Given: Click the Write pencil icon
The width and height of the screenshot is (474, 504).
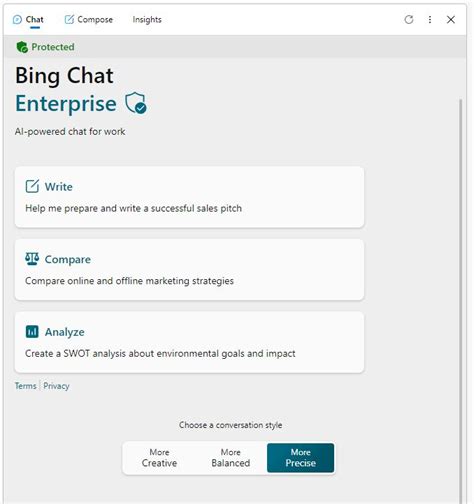Looking at the screenshot, I should pyautogui.click(x=32, y=186).
